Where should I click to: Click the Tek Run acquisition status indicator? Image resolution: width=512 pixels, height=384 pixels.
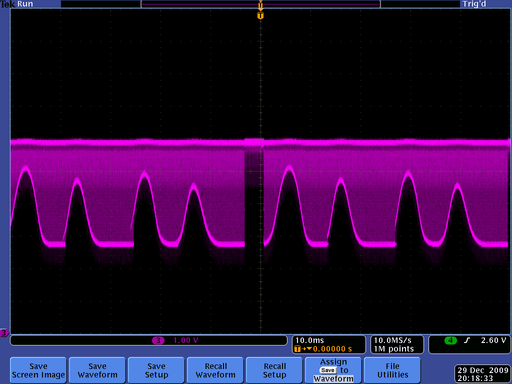click(x=17, y=4)
